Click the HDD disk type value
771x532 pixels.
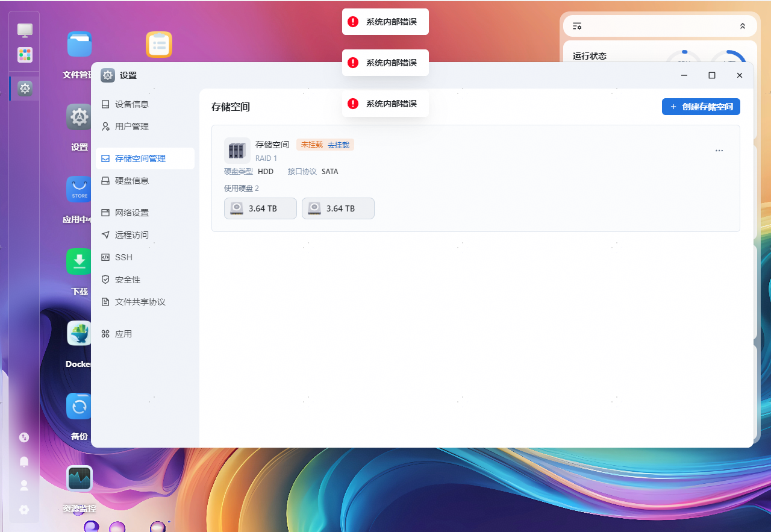pyautogui.click(x=266, y=172)
